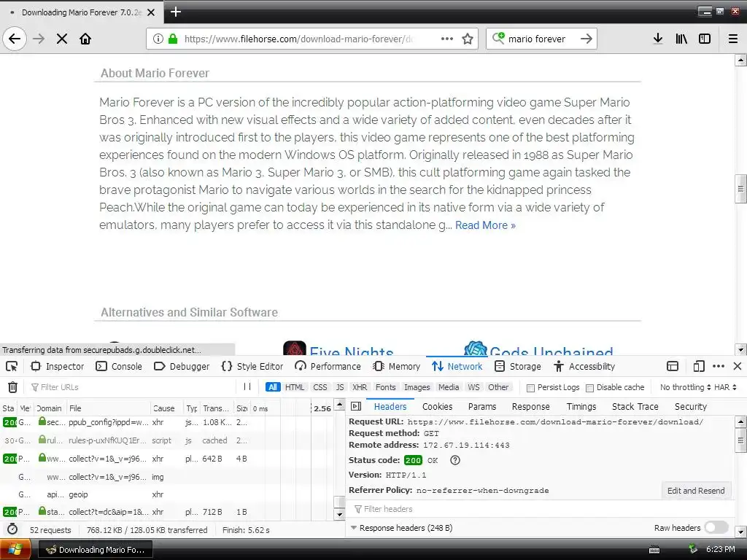The height and width of the screenshot is (560, 747).
Task: Collapse the Response headers section
Action: [354, 528]
